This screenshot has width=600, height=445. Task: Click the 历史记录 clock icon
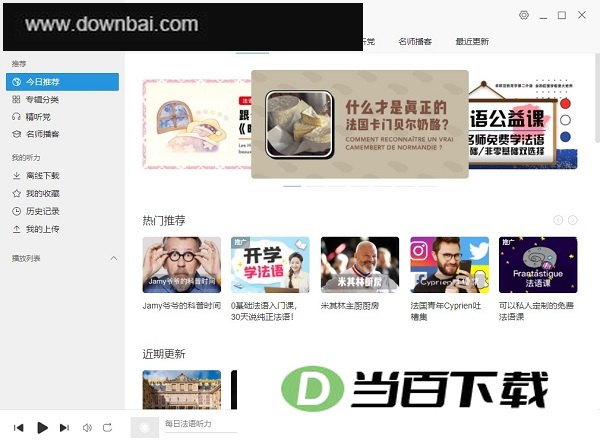tap(16, 211)
